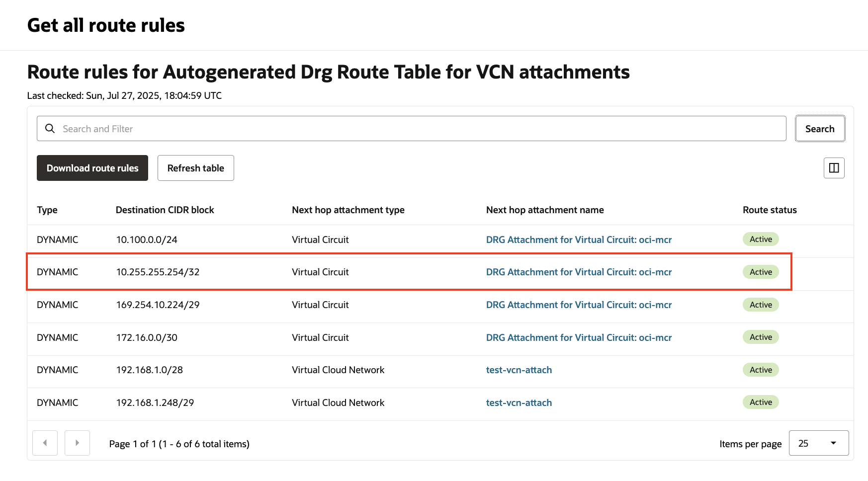The height and width of the screenshot is (481, 868).
Task: Focus the Search and Filter field
Action: 418,129
